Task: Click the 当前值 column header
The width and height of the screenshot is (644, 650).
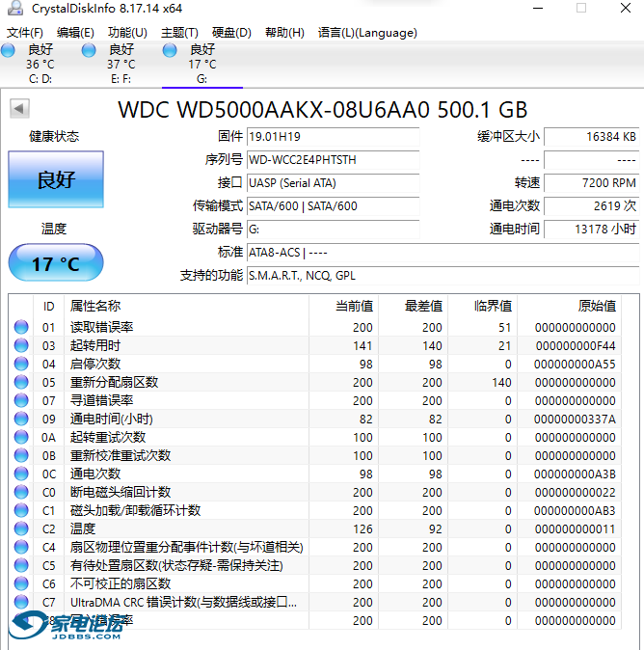Action: [343, 307]
